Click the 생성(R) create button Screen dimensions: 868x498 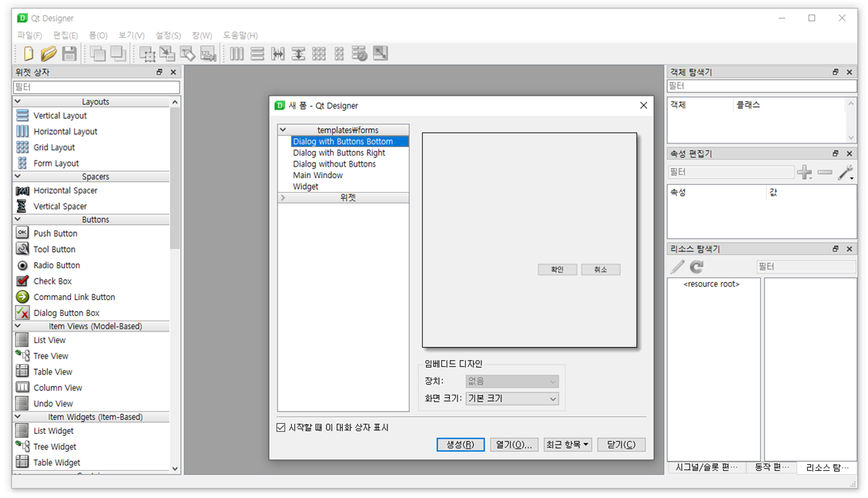point(460,444)
